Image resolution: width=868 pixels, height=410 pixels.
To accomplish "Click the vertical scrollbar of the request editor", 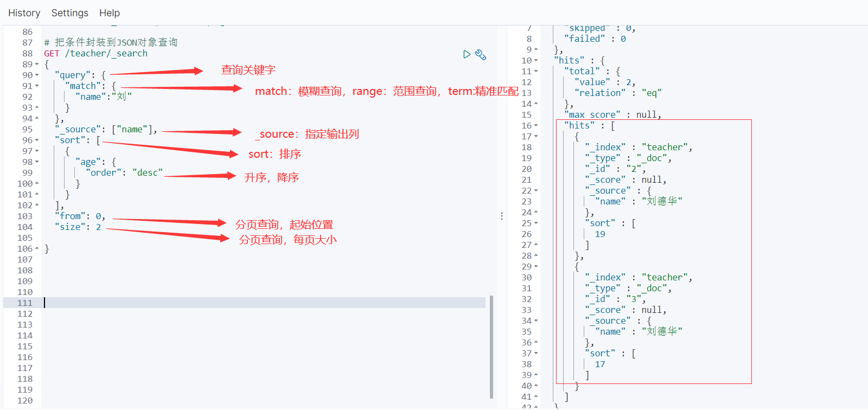I will click(x=492, y=347).
